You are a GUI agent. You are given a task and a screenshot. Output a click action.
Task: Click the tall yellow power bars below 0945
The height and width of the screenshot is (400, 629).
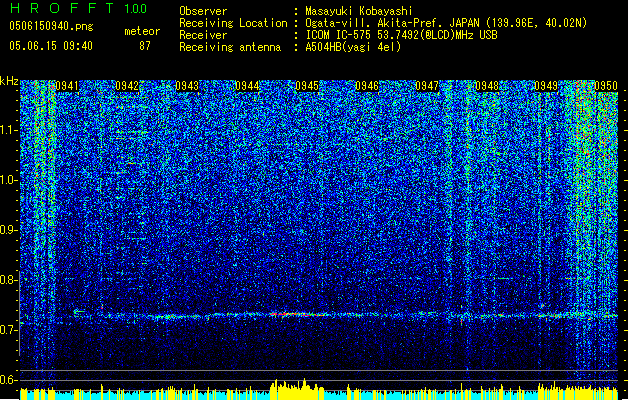pos(297,389)
